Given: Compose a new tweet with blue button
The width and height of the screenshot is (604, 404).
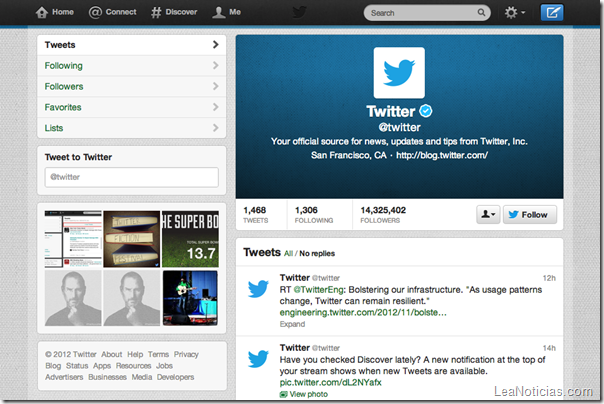Looking at the screenshot, I should click(x=552, y=13).
